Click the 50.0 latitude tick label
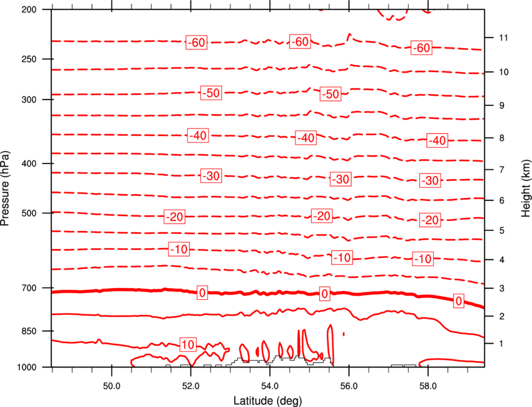Viewport: 532px width, 407px height. point(111,386)
